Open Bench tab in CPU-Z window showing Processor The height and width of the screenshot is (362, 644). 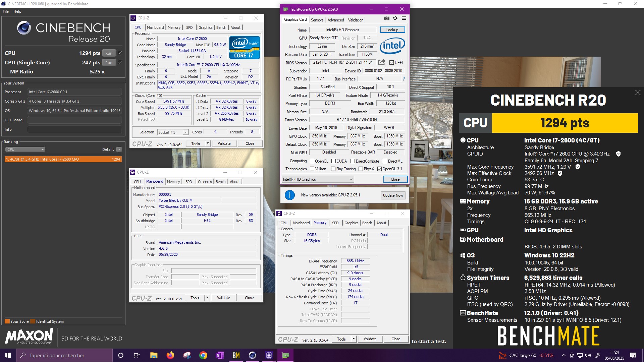click(221, 27)
